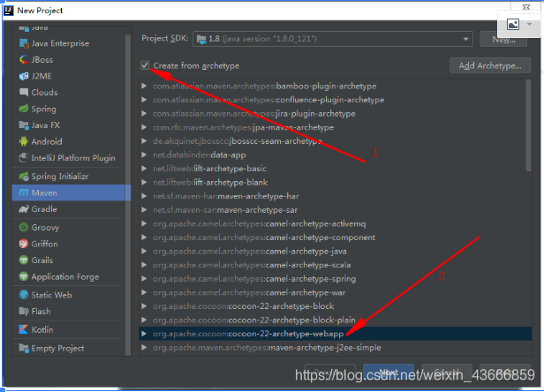This screenshot has height=392, width=544.
Task: Click the IntelliJ logo in title bar
Action: (x=9, y=11)
